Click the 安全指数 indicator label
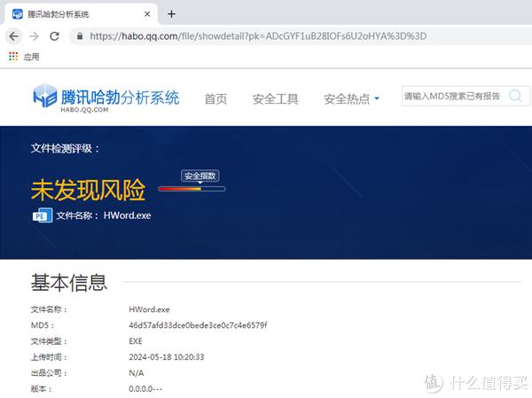This screenshot has width=532, height=398. pos(200,176)
